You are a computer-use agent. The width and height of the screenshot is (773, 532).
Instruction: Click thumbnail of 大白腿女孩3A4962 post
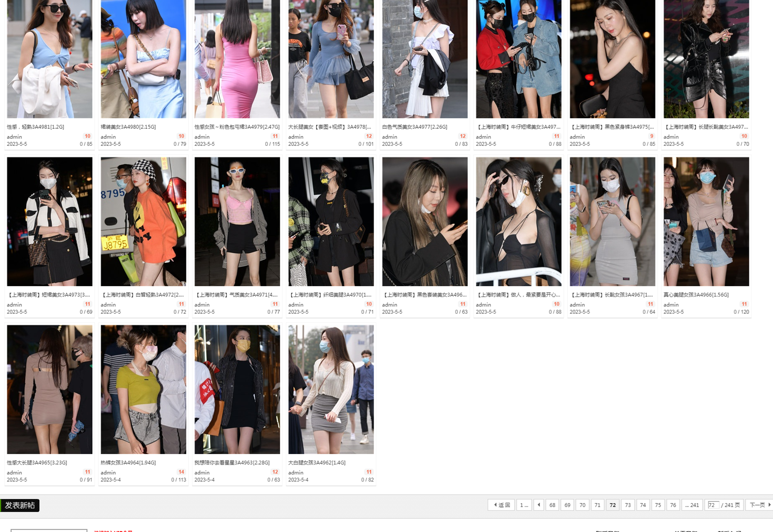[x=331, y=390]
